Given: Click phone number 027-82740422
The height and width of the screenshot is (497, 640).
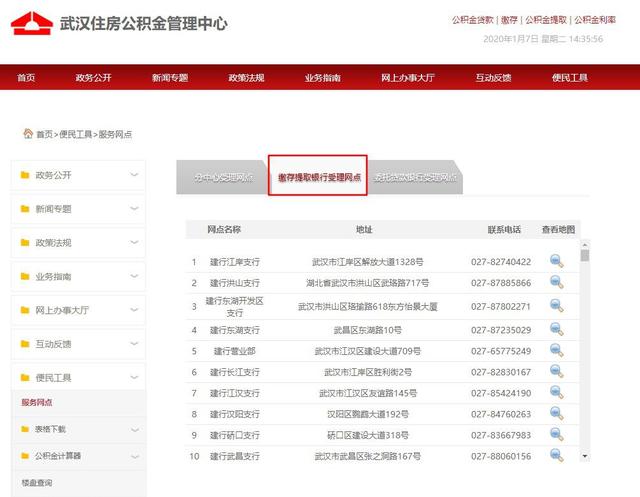Looking at the screenshot, I should [501, 262].
